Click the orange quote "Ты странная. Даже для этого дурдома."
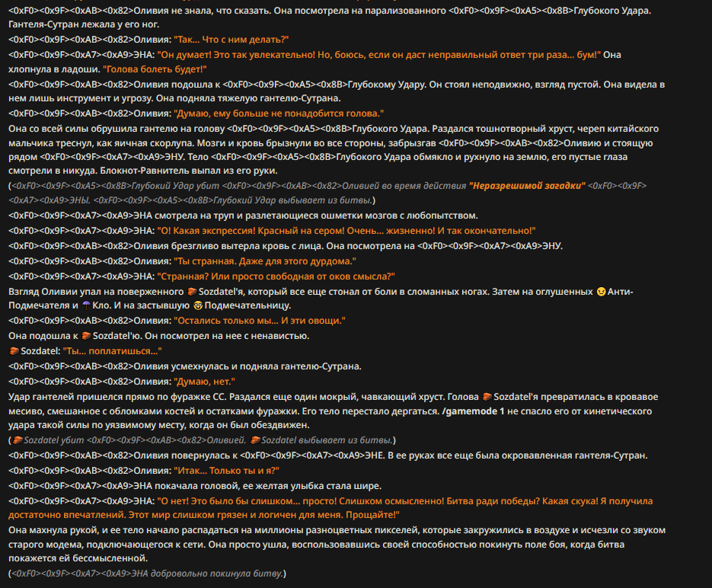 [265, 261]
